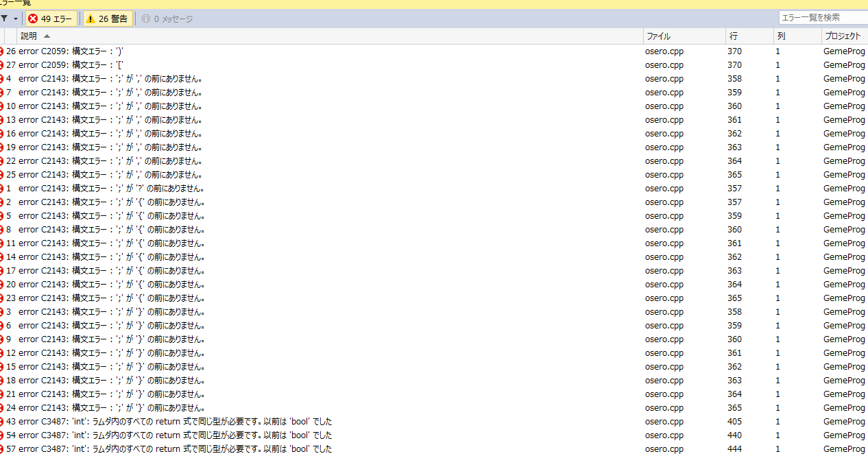
Task: Click the エラー一覧を検索 search box
Action: [x=821, y=17]
